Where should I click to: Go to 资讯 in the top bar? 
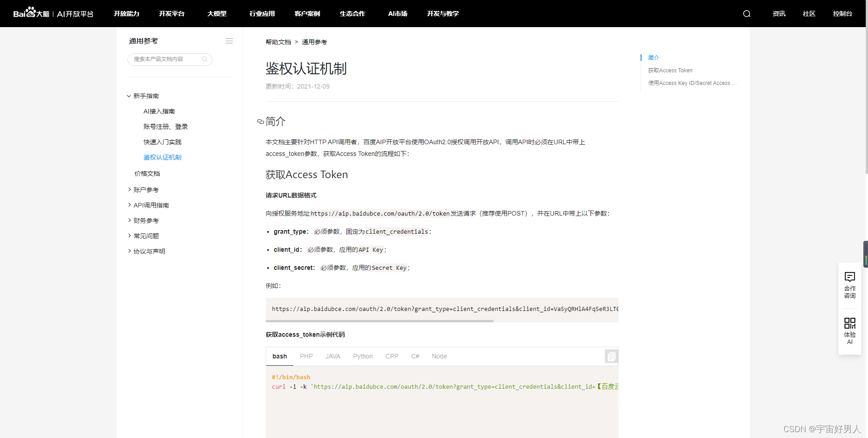tap(779, 14)
